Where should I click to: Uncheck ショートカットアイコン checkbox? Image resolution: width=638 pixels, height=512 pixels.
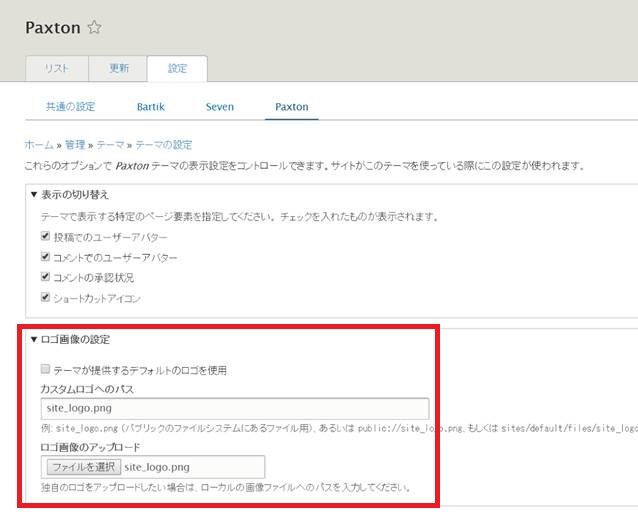(45, 297)
